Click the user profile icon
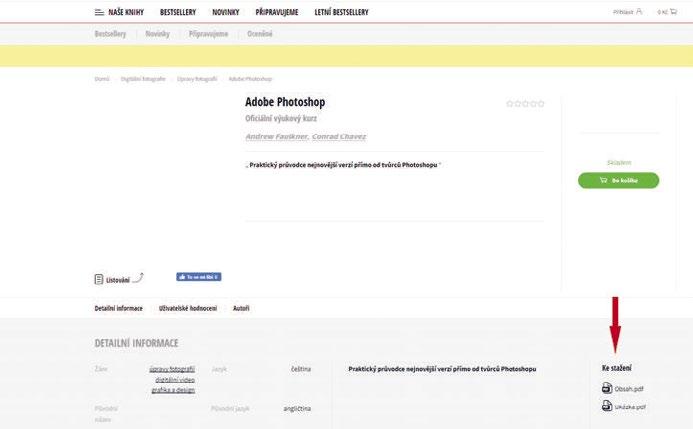 click(639, 11)
